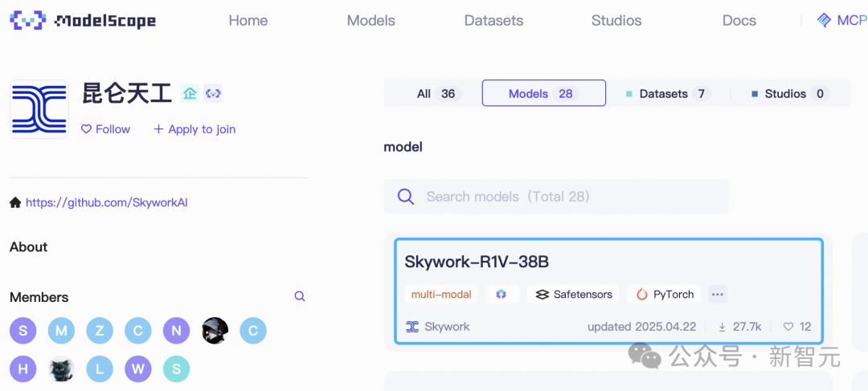Open the Skywork-R1V-38B model card

609,291
